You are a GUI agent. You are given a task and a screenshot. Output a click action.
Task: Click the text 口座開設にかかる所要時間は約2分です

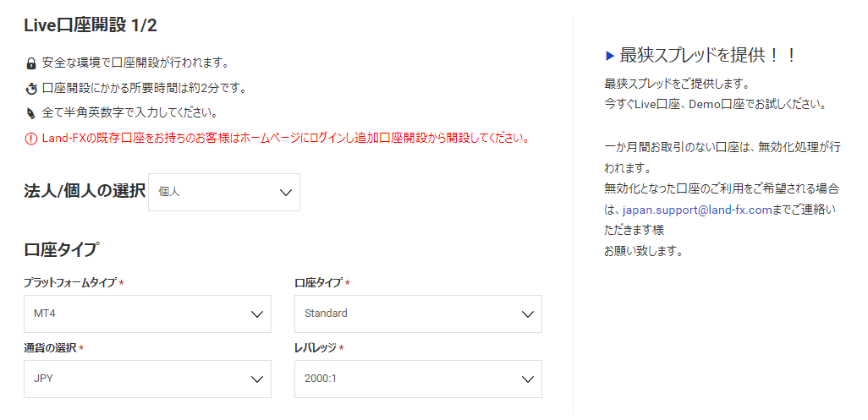(144, 89)
